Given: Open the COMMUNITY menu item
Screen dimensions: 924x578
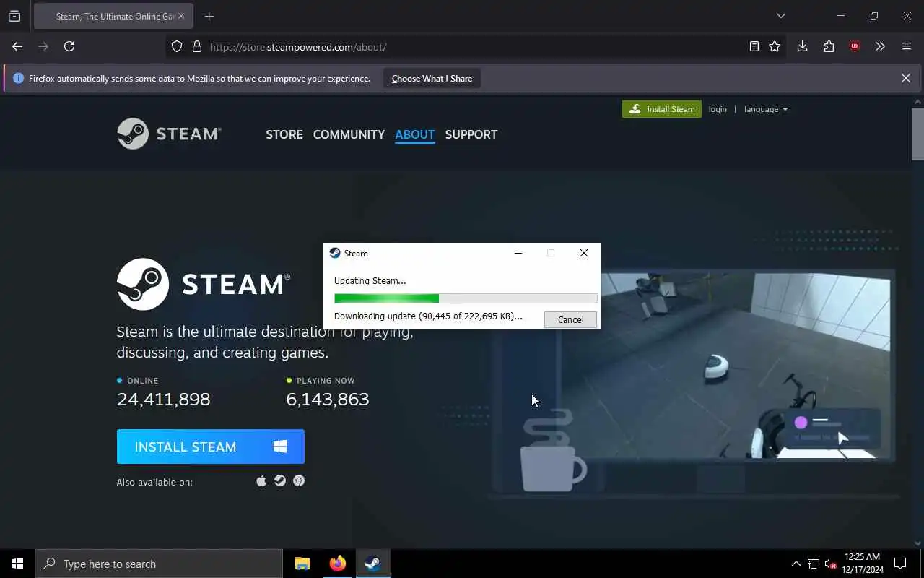Looking at the screenshot, I should pos(349,134).
